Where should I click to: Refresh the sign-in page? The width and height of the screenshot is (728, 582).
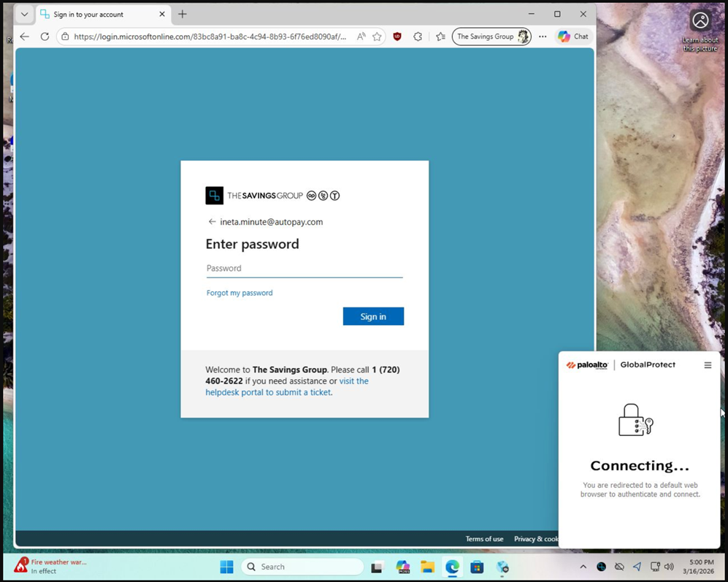point(45,37)
